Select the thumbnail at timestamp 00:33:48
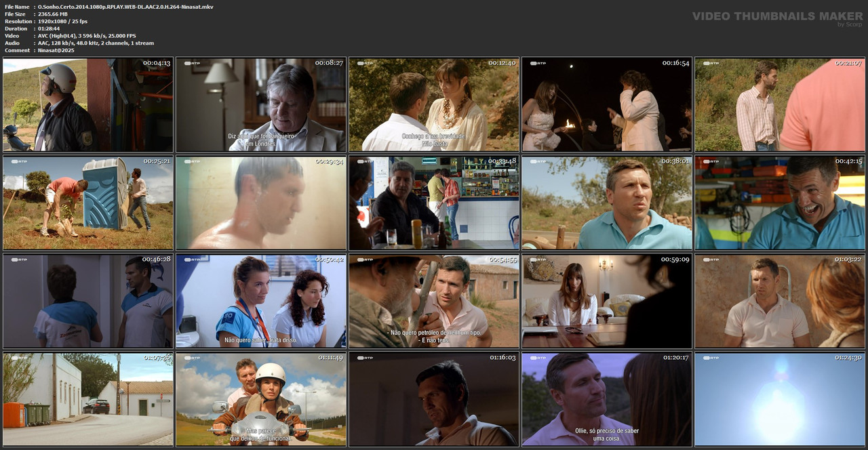 pyautogui.click(x=434, y=203)
